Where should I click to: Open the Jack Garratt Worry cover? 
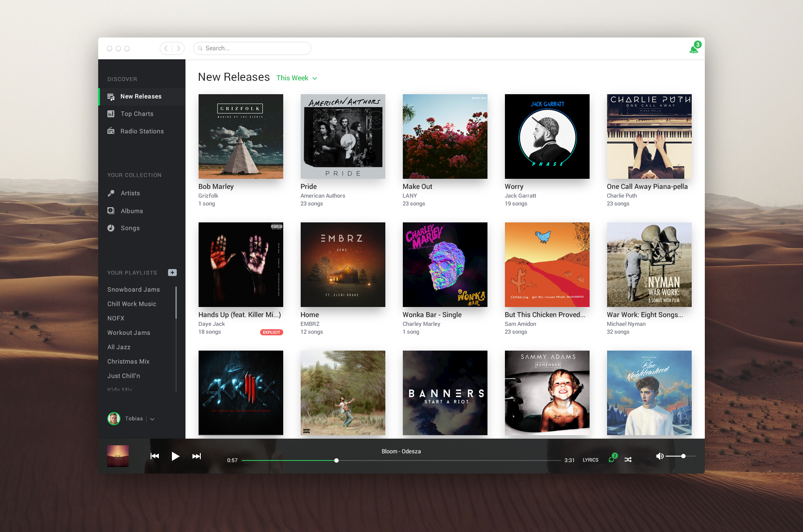547,136
